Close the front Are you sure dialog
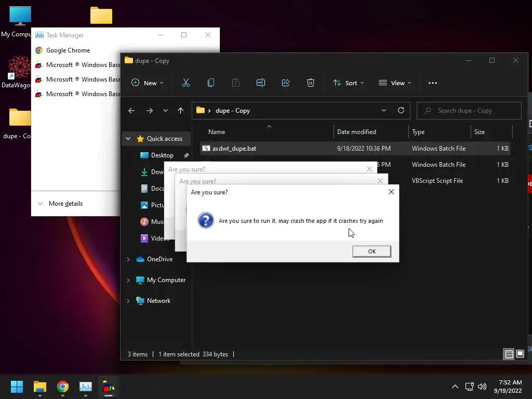532x399 pixels. tap(391, 192)
